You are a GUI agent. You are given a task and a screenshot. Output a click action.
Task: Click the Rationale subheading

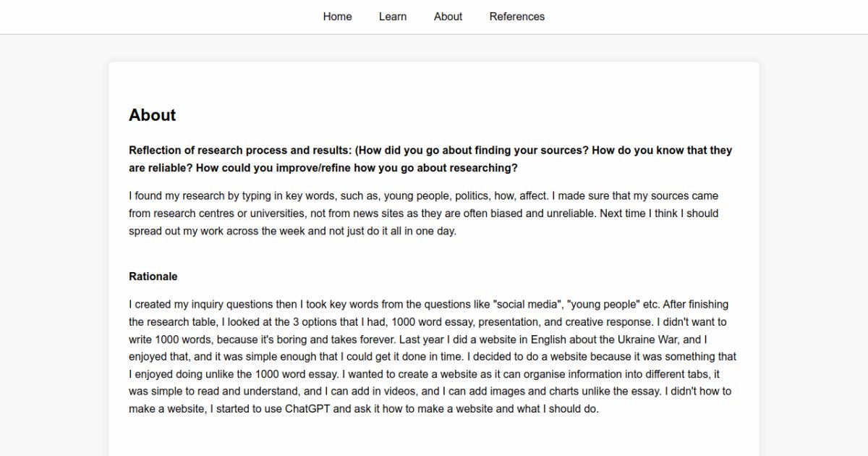tap(153, 276)
